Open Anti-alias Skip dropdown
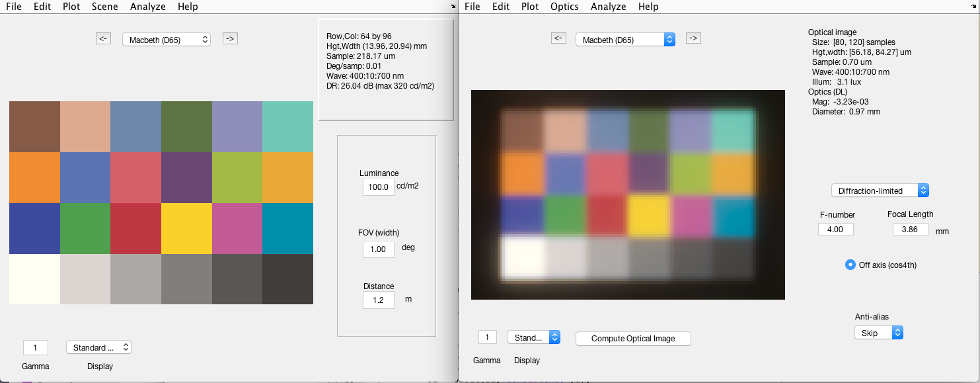Image resolution: width=980 pixels, height=383 pixels. pos(878,333)
